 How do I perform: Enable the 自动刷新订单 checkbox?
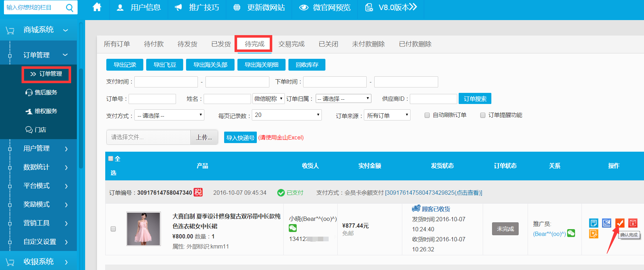pyautogui.click(x=427, y=115)
